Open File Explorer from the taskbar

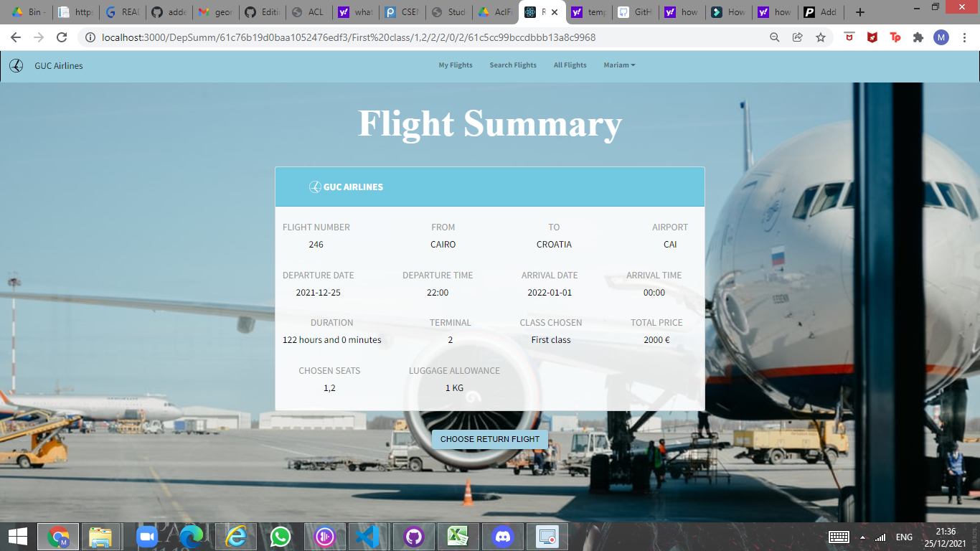[x=100, y=537]
